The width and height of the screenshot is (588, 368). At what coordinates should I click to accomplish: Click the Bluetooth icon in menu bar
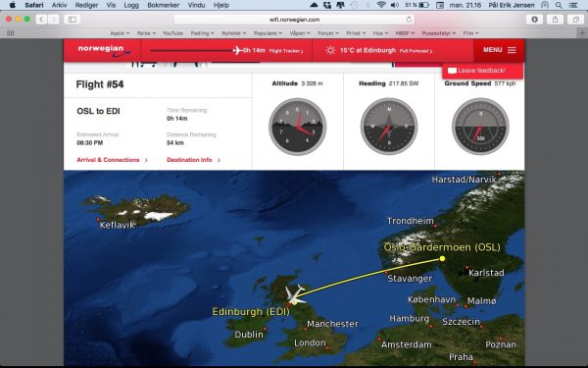coord(367,5)
